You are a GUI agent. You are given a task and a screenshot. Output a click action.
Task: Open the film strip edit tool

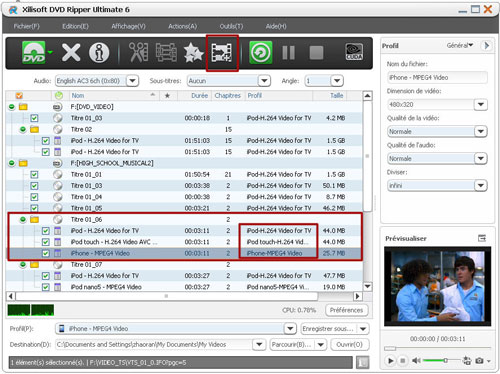166,52
